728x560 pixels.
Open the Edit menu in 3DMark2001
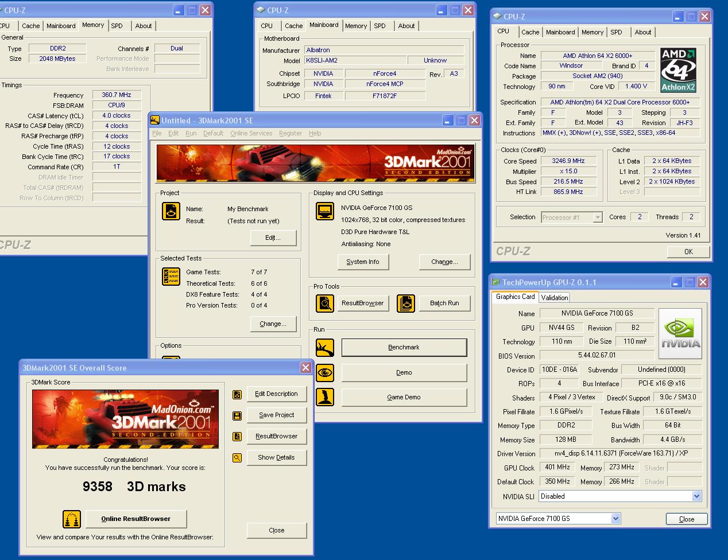173,133
